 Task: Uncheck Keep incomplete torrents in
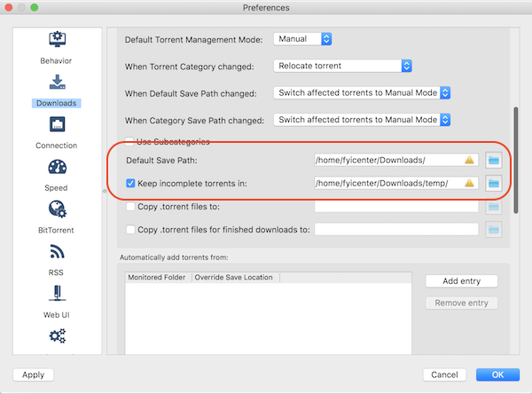[x=130, y=184]
